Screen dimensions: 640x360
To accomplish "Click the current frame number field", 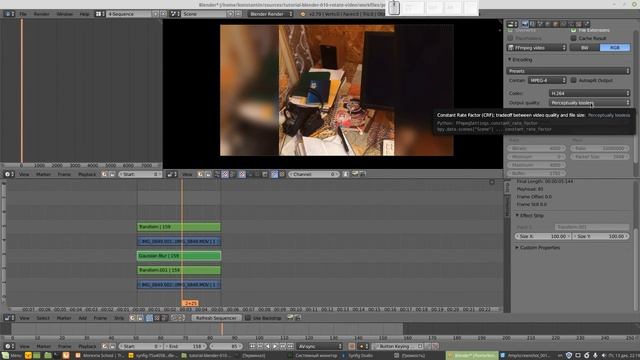I will (225, 346).
